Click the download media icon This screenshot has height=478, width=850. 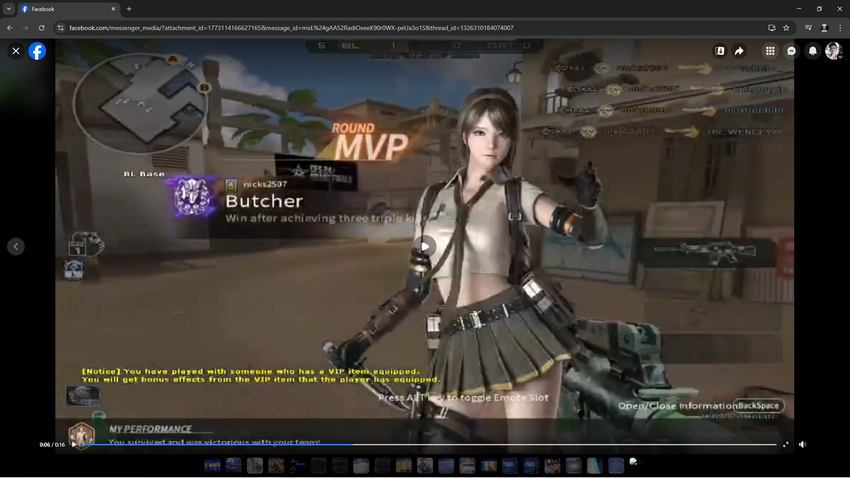point(720,51)
